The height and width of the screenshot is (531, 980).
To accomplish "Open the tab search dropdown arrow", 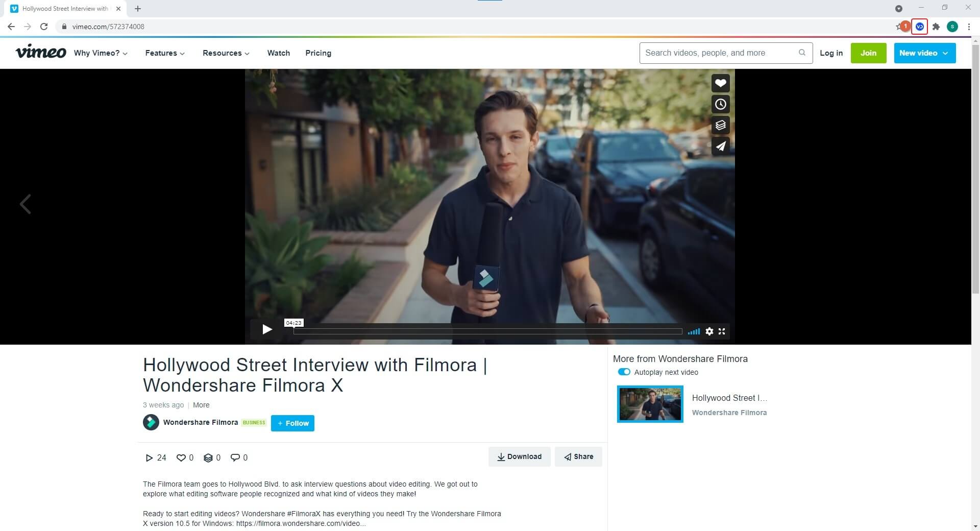I will (899, 9).
